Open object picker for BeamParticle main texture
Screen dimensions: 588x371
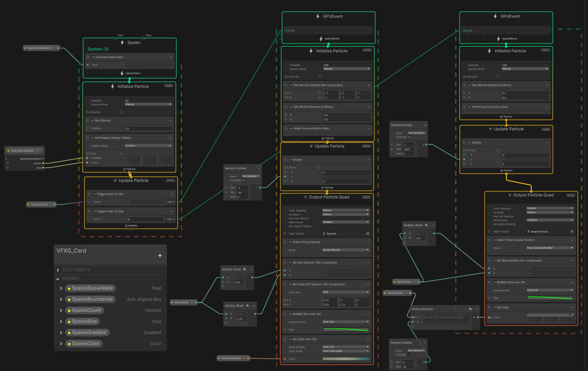click(x=572, y=231)
